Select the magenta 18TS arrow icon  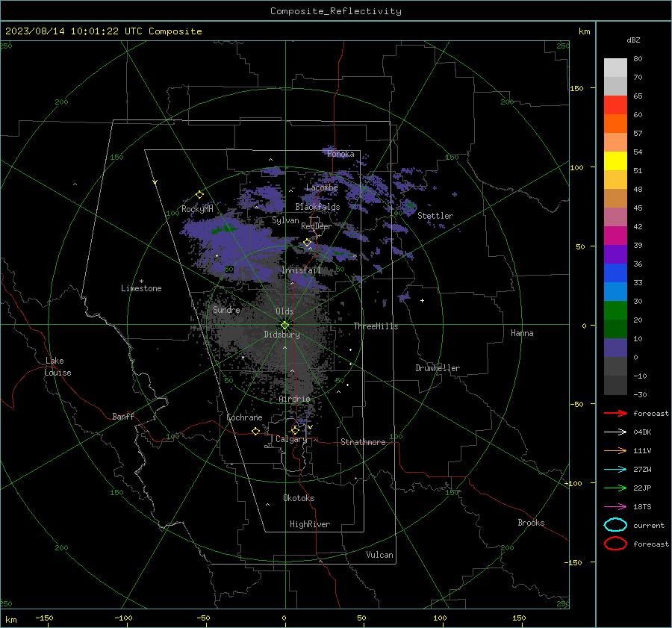[615, 507]
